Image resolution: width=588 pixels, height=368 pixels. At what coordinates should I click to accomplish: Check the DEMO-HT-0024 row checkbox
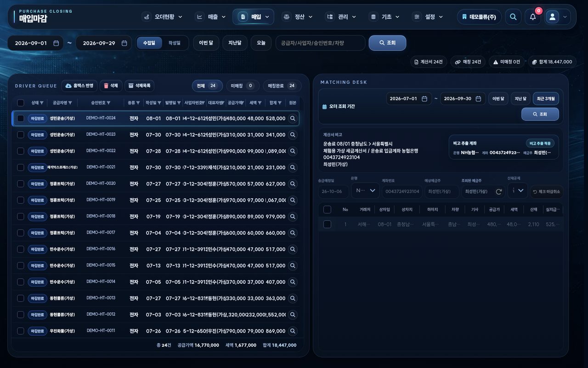click(21, 119)
